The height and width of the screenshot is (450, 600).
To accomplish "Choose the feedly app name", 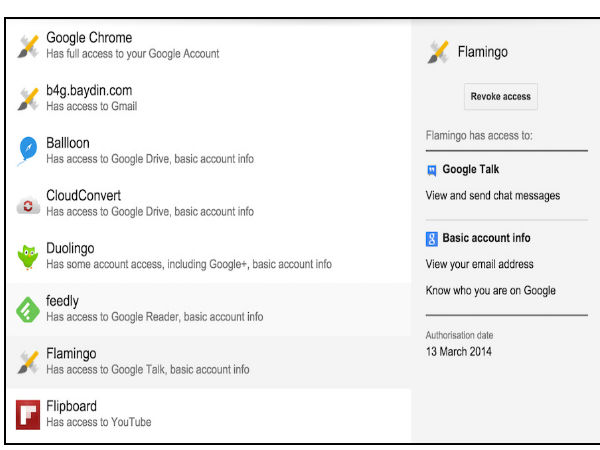I will pos(62,301).
